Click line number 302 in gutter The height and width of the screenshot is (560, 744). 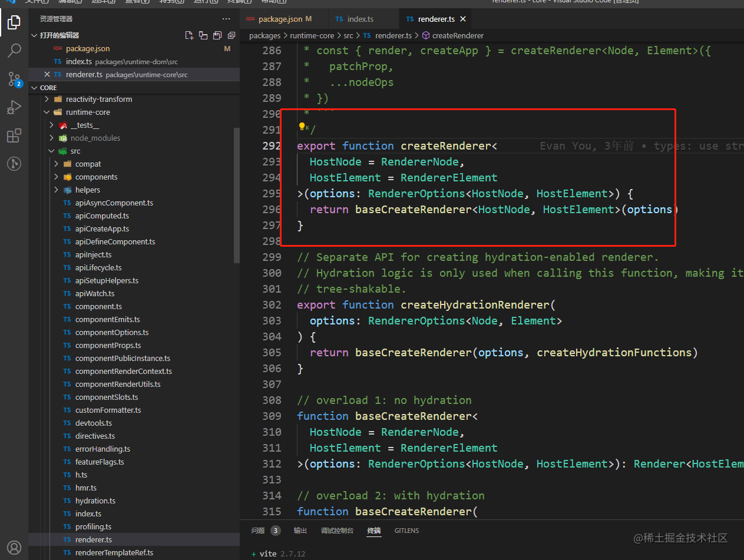[x=272, y=304]
